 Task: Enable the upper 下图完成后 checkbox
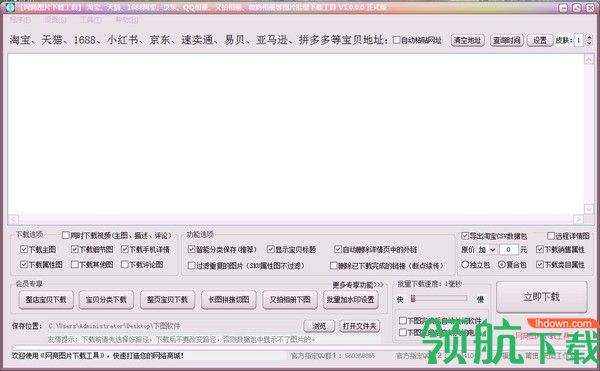[x=403, y=321]
